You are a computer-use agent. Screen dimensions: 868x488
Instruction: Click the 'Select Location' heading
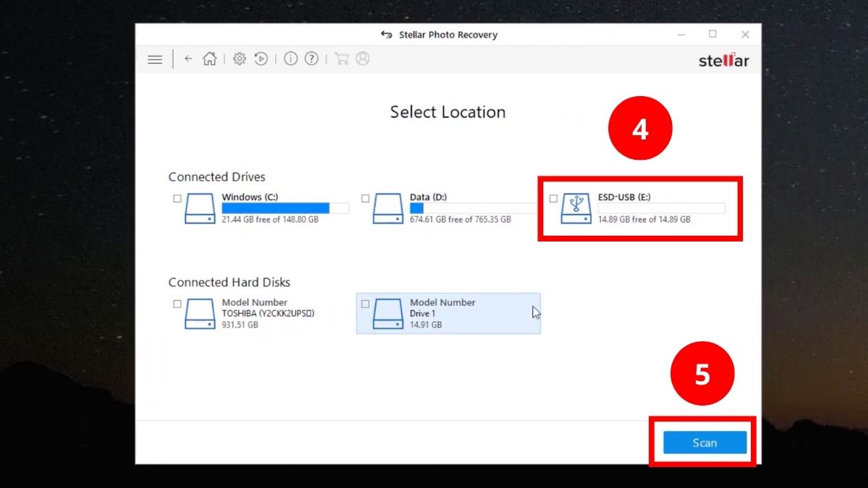pos(448,112)
